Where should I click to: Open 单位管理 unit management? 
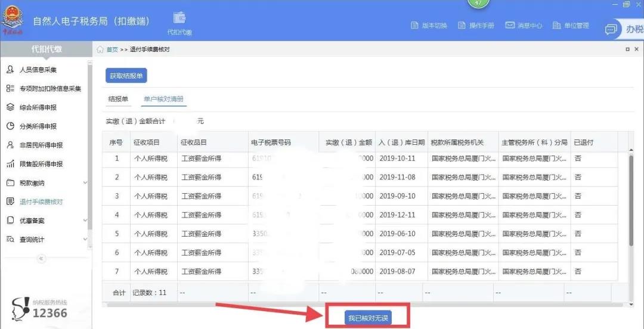(571, 26)
